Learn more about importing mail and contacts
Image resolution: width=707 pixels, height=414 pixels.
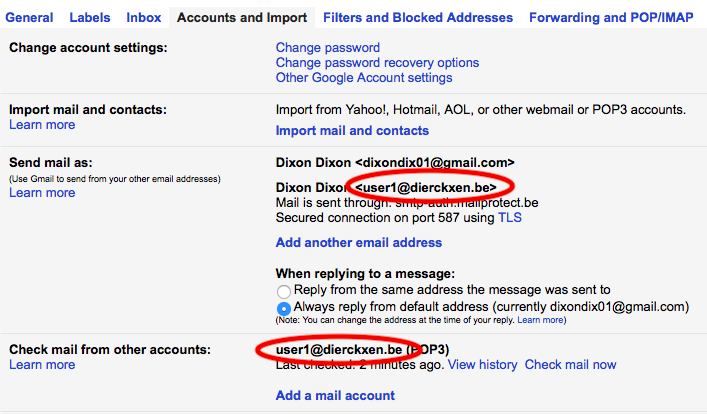[42, 125]
